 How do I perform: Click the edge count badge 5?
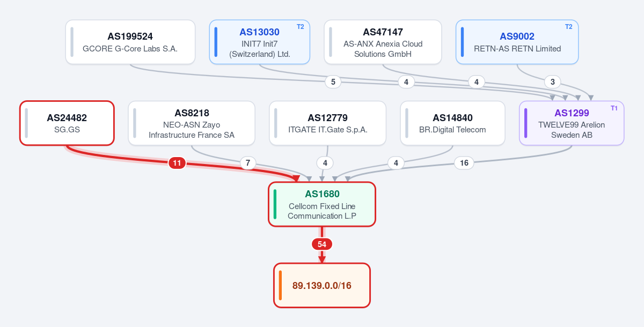(x=333, y=82)
